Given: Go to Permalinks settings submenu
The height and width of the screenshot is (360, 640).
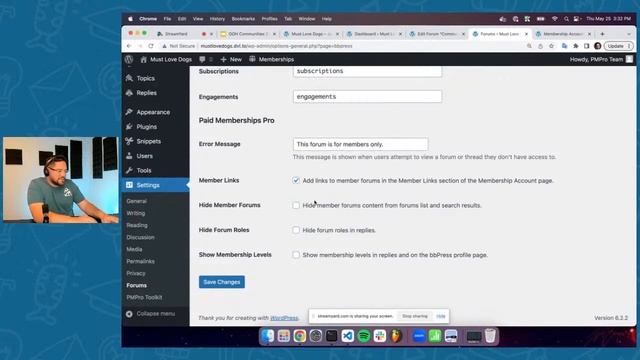Looking at the screenshot, I should 140,261.
